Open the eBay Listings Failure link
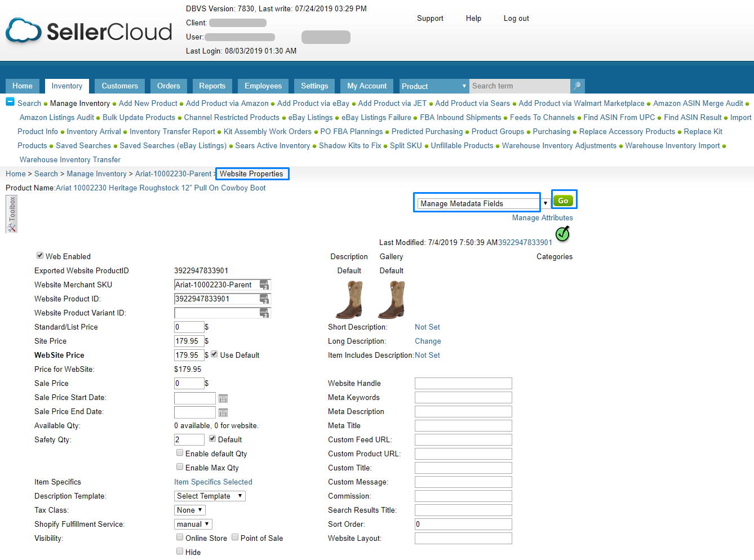The height and width of the screenshot is (560, 754). (x=376, y=118)
